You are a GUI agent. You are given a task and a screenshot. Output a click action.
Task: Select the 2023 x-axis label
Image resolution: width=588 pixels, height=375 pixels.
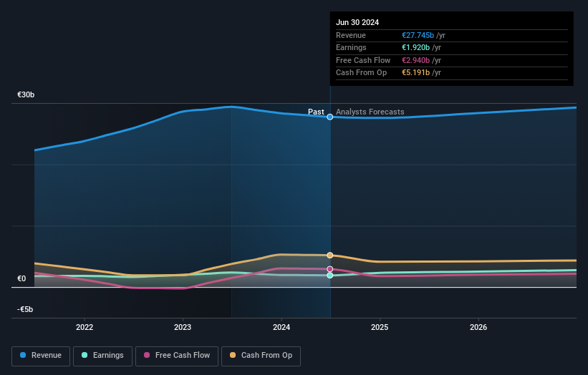183,327
